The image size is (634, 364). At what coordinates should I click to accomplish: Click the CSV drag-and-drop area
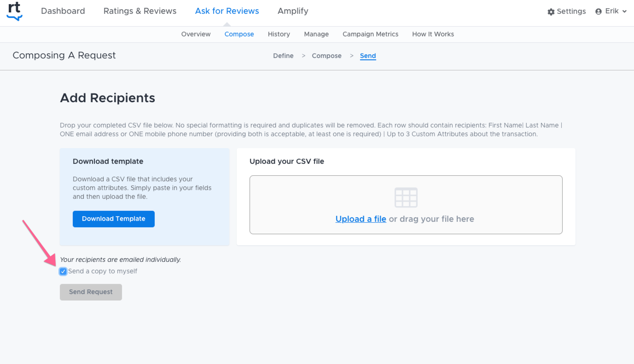(x=406, y=205)
